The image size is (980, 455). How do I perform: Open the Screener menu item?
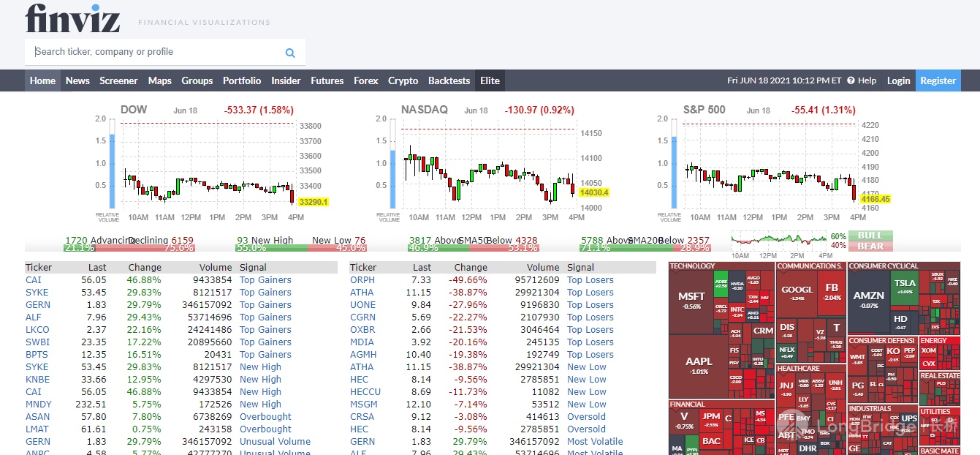tap(118, 80)
